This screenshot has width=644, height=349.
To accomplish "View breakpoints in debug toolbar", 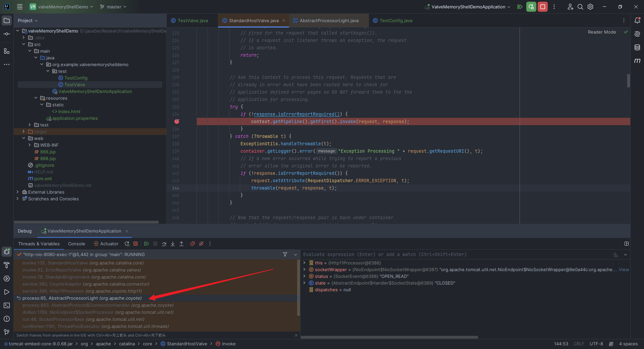I will click(193, 244).
